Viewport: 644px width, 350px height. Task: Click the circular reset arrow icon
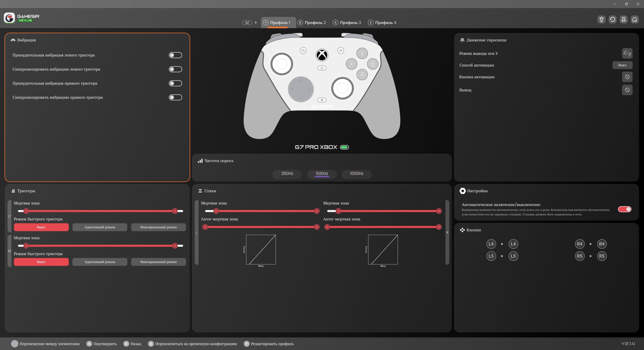coord(612,19)
